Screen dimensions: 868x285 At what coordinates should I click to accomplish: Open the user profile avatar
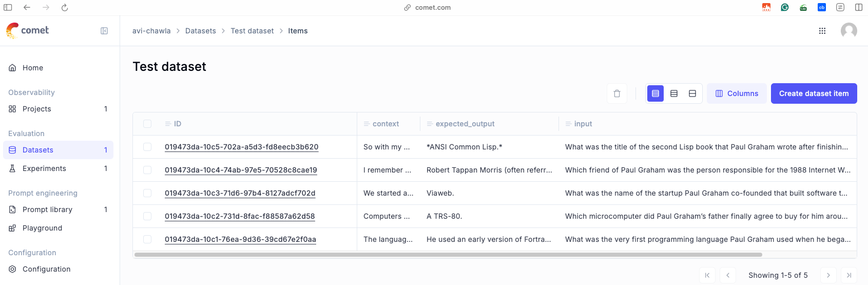[x=849, y=31]
